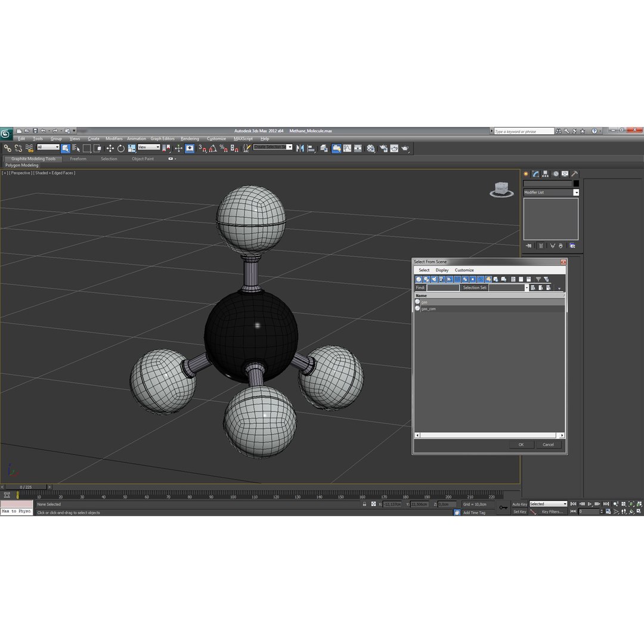
Task: Open the Render Setup dialog
Action: pos(383,148)
